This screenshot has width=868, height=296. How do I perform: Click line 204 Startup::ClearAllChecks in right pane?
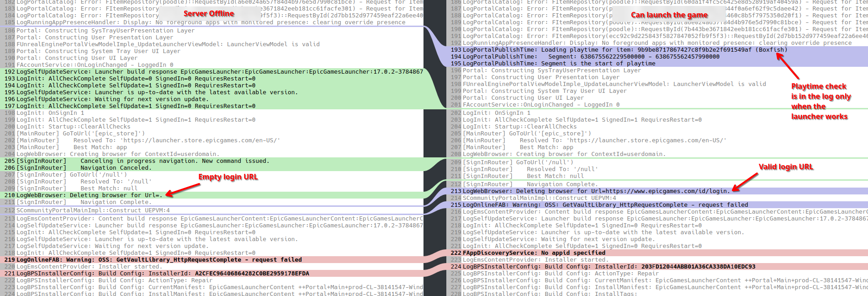(520, 127)
